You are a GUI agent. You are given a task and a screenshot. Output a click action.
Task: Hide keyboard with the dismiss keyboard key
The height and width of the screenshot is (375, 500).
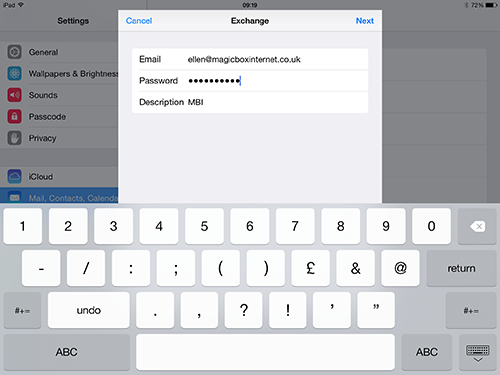click(477, 352)
